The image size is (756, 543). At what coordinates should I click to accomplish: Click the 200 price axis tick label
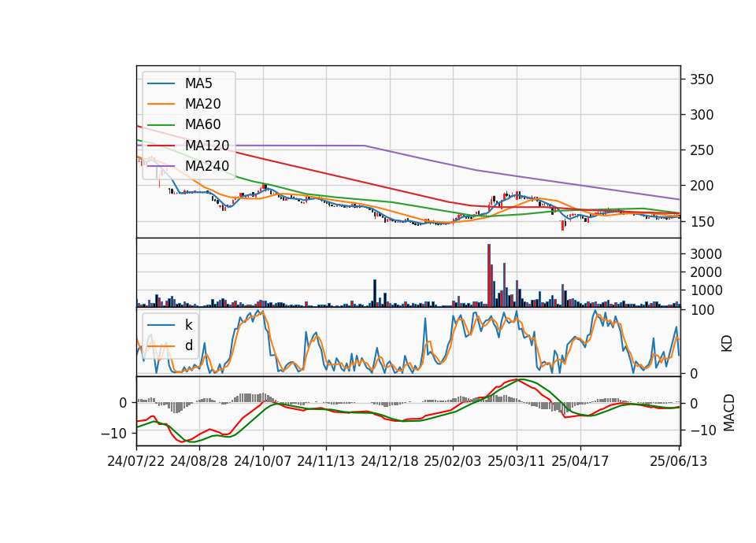pos(702,186)
